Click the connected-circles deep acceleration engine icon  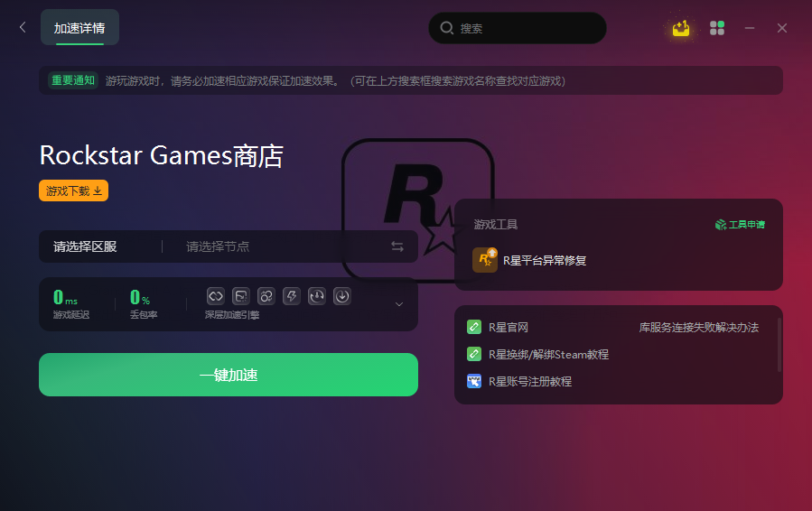pos(266,296)
